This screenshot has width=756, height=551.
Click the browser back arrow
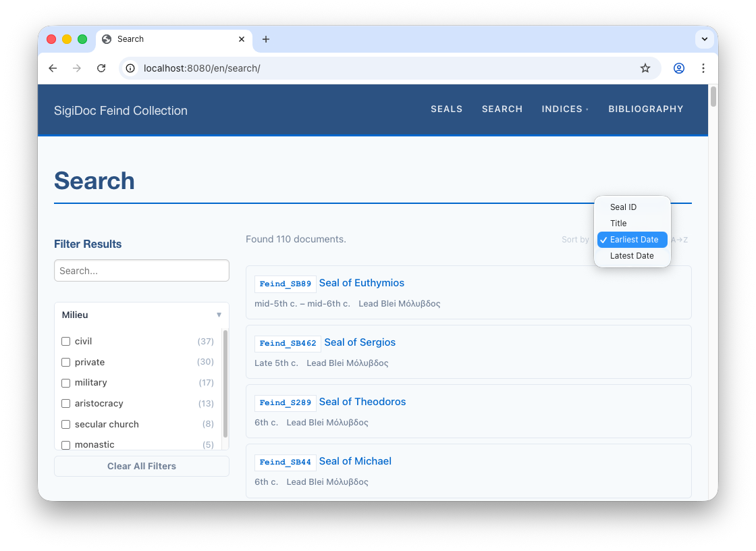pyautogui.click(x=53, y=68)
